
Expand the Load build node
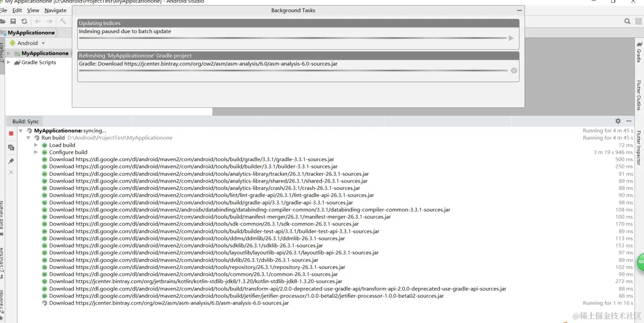(x=36, y=145)
